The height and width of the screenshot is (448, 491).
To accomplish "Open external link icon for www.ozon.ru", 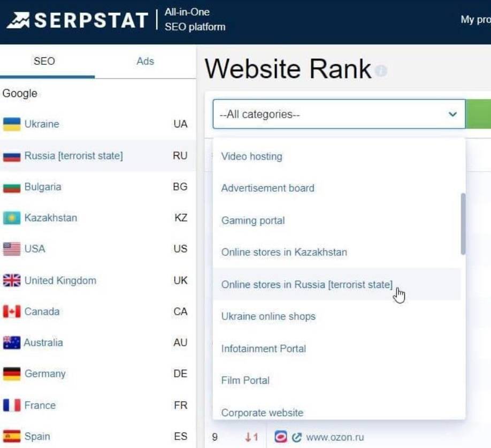I will point(296,437).
